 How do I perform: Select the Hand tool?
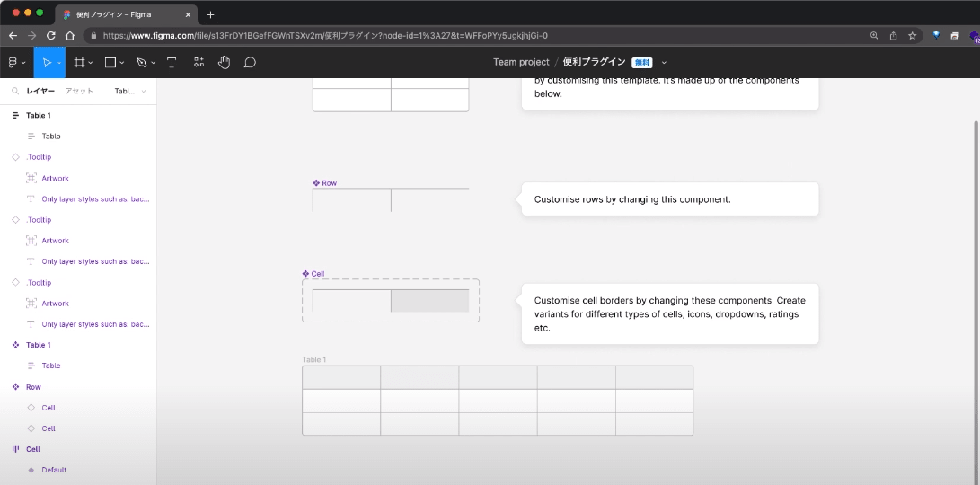pyautogui.click(x=225, y=62)
